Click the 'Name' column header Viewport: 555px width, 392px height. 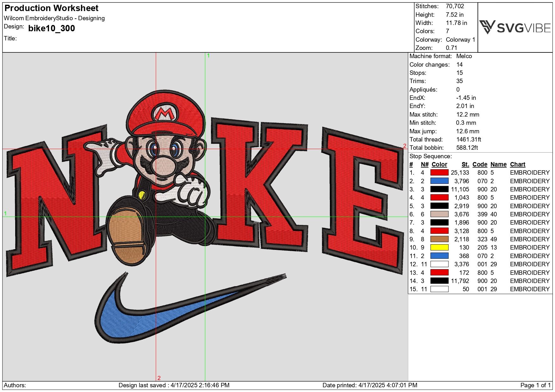coord(498,164)
